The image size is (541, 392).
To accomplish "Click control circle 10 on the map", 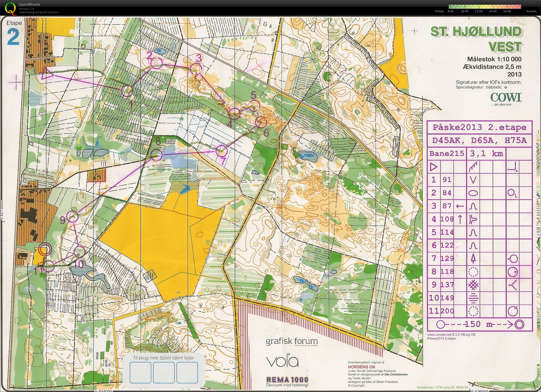I will 79,252.
